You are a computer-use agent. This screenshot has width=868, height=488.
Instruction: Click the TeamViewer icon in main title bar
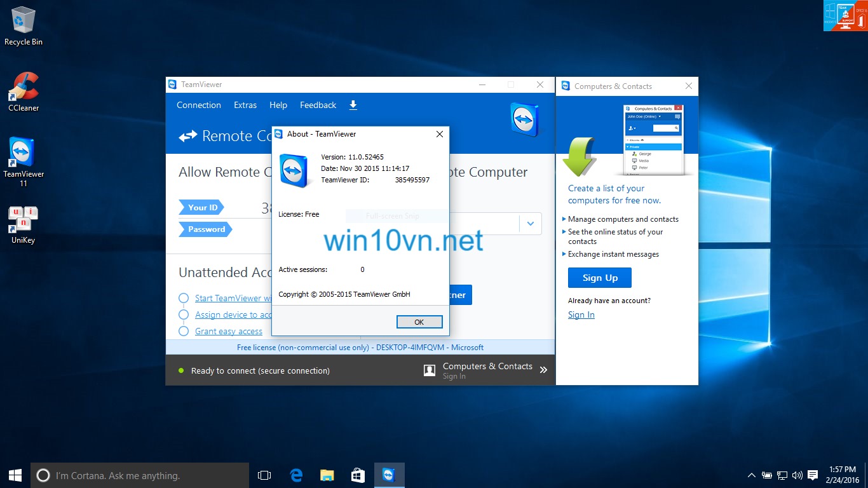pyautogui.click(x=172, y=85)
